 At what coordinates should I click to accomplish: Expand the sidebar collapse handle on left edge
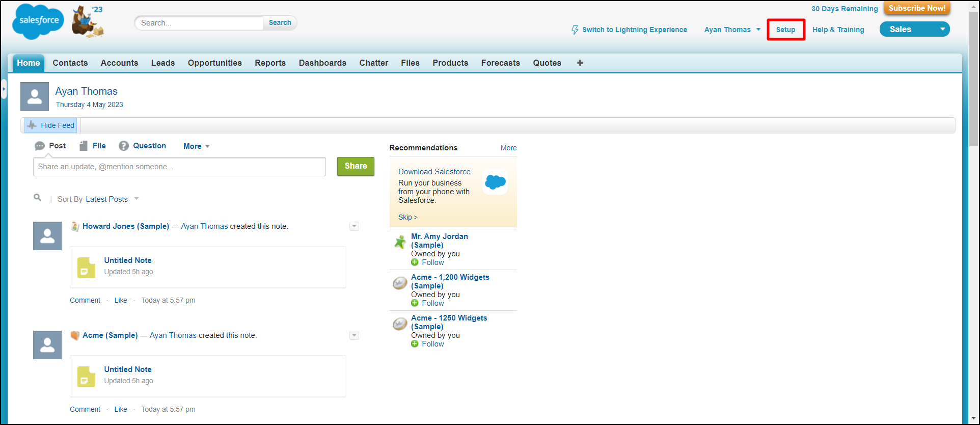(4, 89)
